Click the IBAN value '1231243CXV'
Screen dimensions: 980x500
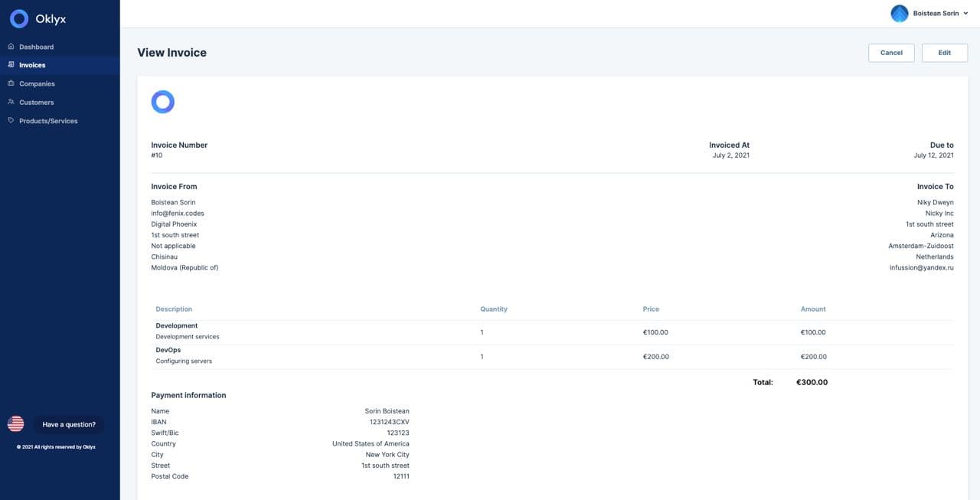coord(390,422)
